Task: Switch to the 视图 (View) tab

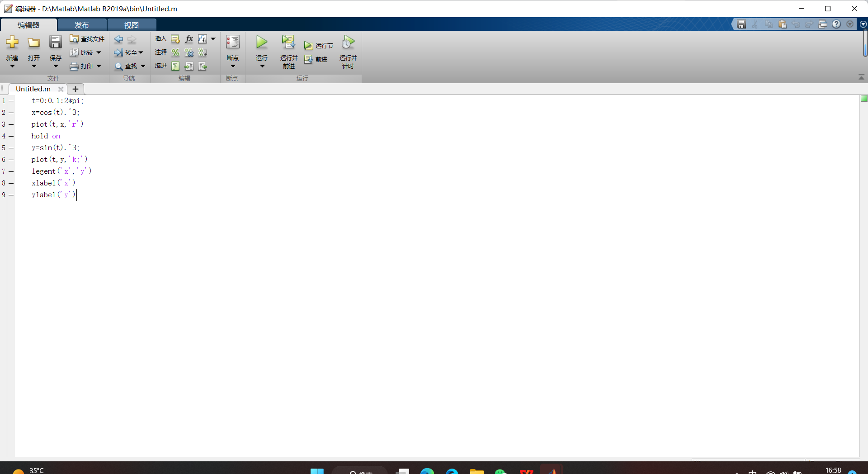Action: 132,25
